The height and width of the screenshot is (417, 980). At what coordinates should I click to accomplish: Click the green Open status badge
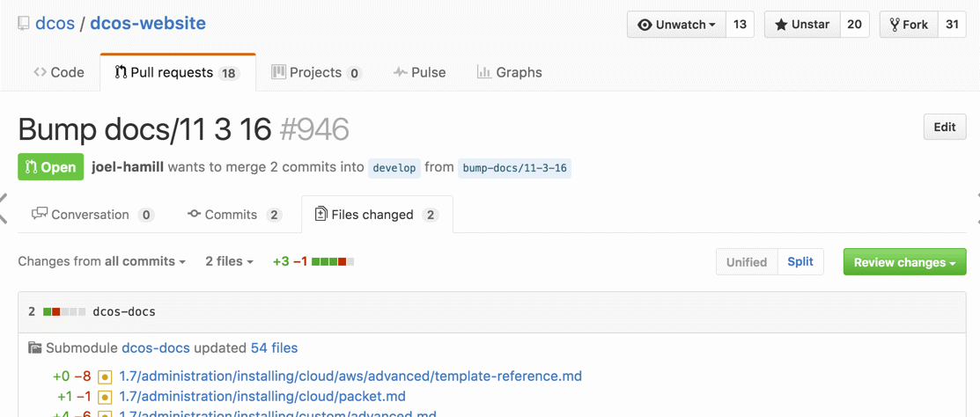click(50, 167)
